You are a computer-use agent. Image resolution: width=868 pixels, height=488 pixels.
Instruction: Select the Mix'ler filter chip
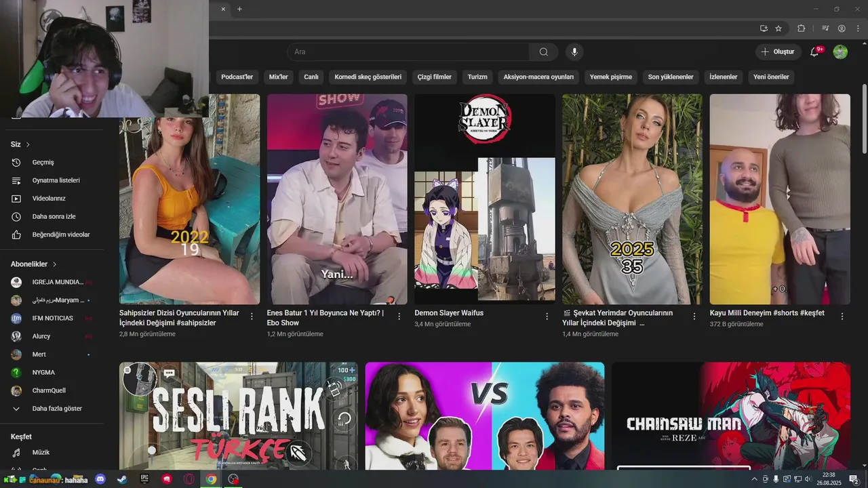[278, 77]
